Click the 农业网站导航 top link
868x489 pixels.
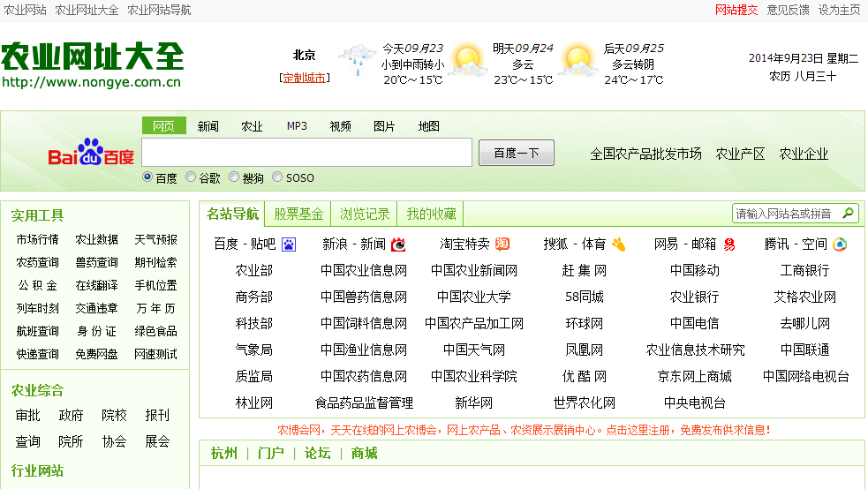[159, 10]
